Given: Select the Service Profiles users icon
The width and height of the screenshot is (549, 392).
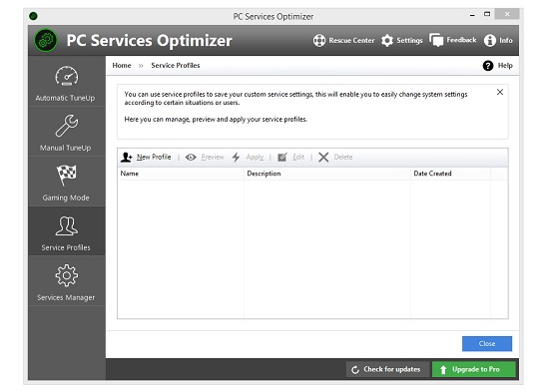Looking at the screenshot, I should pos(67,225).
